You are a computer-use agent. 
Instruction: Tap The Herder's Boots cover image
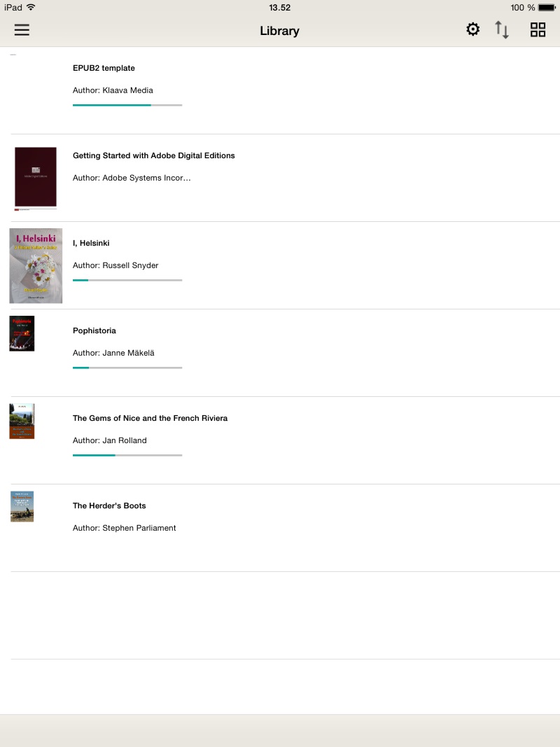pos(22,506)
